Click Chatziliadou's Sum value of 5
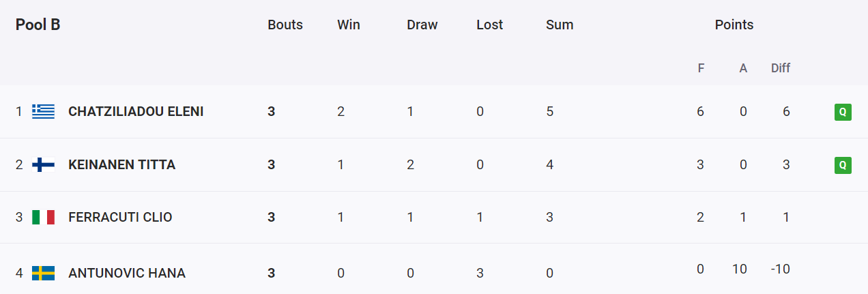 point(550,111)
